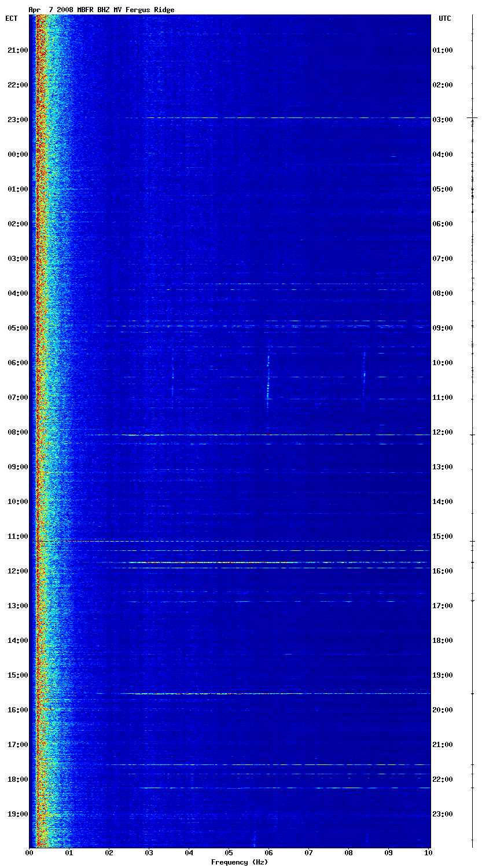Click the 14:00 label on the ECT axis
493x868 pixels.
click(x=17, y=641)
